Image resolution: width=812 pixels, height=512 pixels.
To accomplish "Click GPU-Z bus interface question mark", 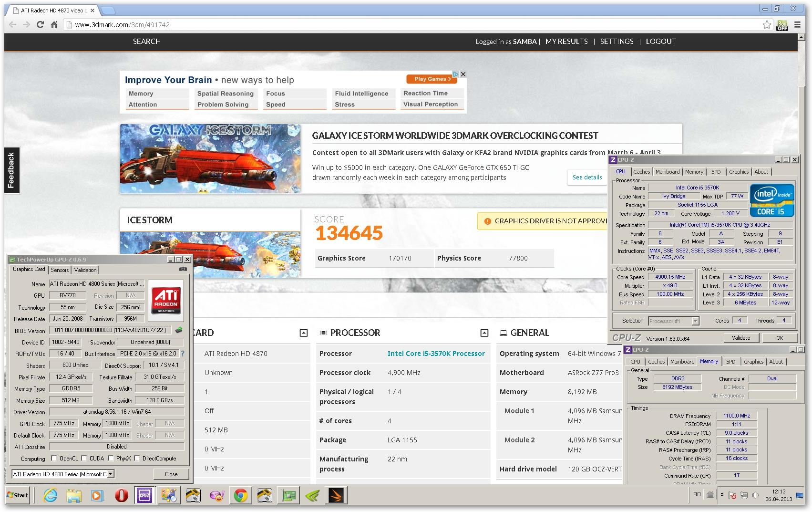I will 182,354.
